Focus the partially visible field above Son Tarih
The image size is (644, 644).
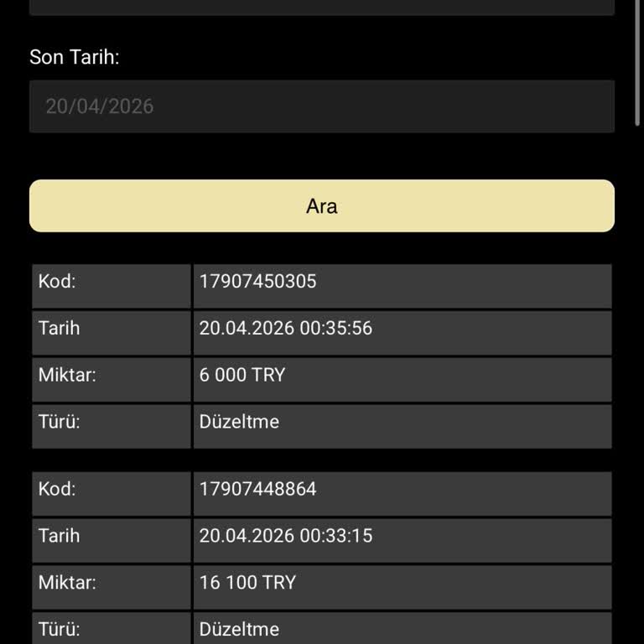[322, 7]
